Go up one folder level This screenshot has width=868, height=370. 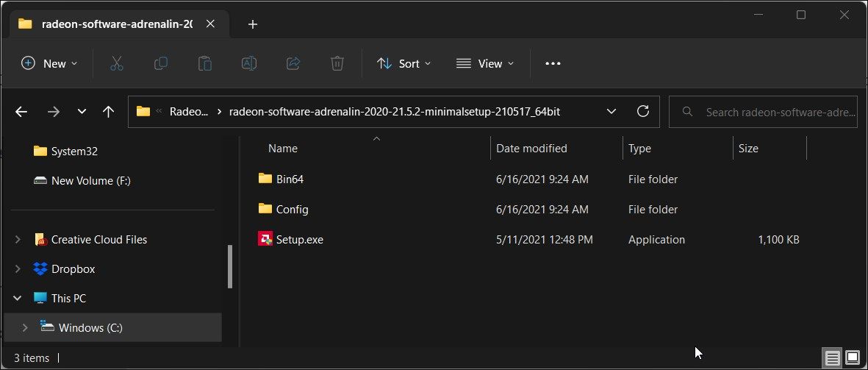109,112
